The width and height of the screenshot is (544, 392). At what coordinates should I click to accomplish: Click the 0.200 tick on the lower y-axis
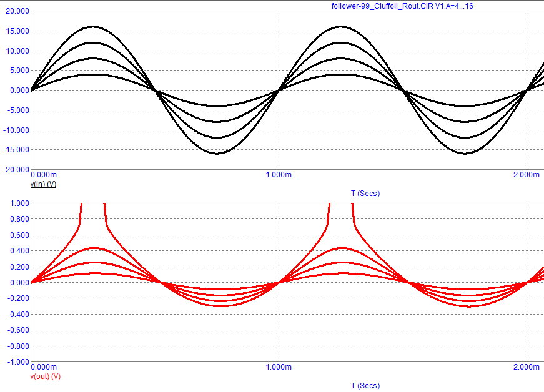point(19,267)
